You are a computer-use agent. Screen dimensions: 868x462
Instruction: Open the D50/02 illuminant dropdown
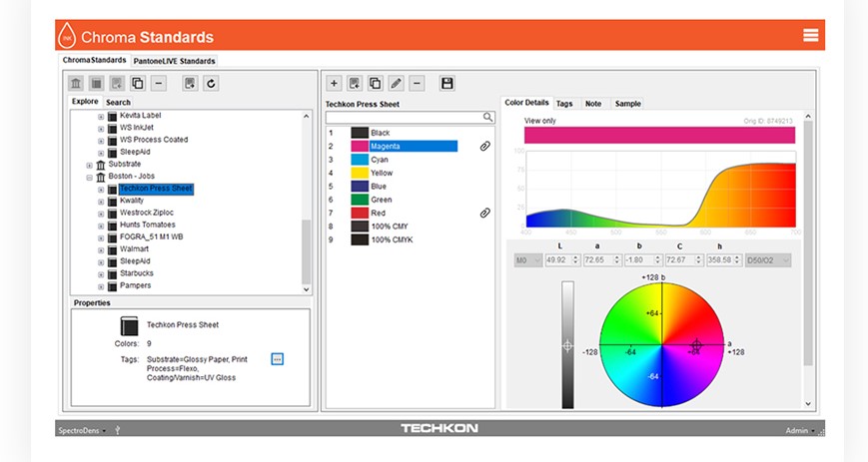(768, 260)
